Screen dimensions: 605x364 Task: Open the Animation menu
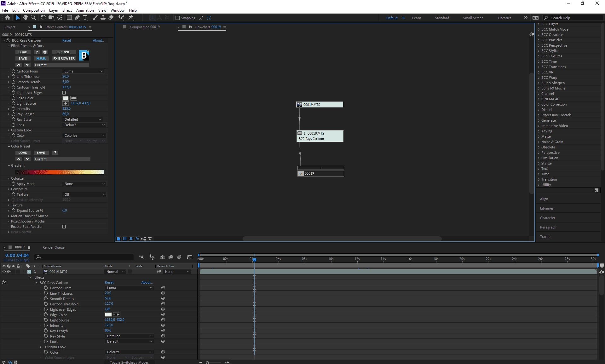(x=85, y=10)
